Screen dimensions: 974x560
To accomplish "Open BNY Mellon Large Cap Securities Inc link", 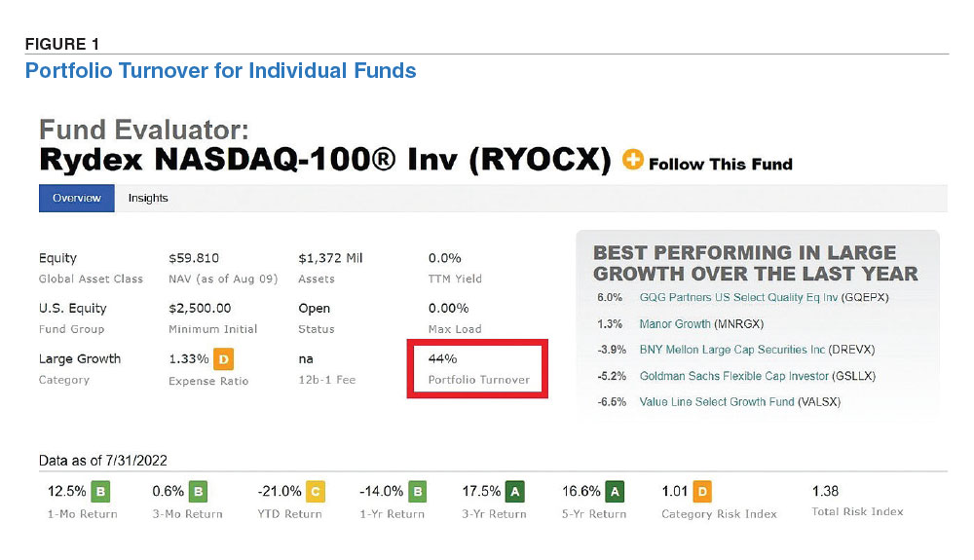I will pyautogui.click(x=732, y=350).
